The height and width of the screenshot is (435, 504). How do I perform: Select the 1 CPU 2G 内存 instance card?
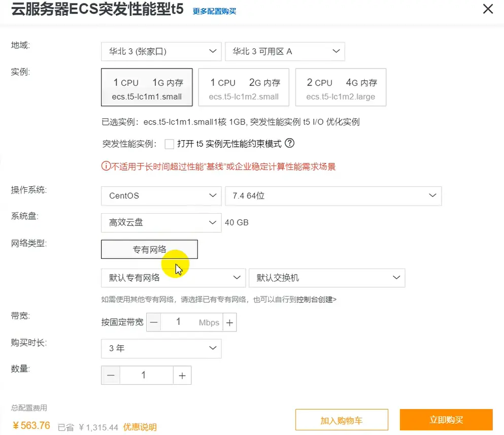click(x=244, y=87)
